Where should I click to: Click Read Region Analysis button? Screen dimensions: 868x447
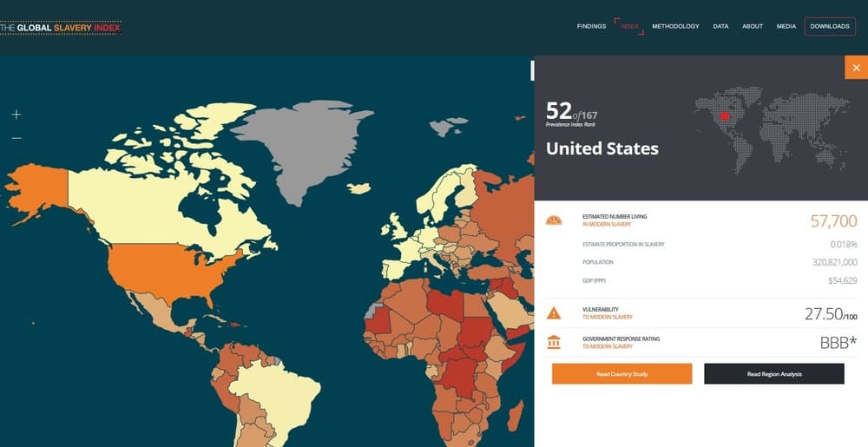pos(774,374)
